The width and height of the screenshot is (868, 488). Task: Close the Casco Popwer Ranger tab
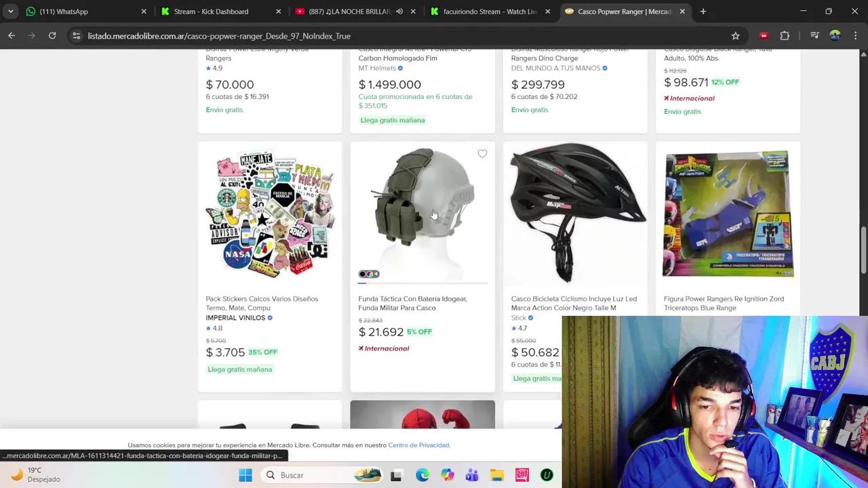(x=682, y=12)
